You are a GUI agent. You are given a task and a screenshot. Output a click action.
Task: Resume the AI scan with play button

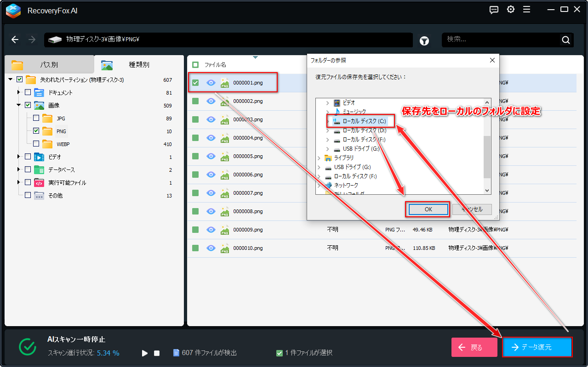[145, 353]
